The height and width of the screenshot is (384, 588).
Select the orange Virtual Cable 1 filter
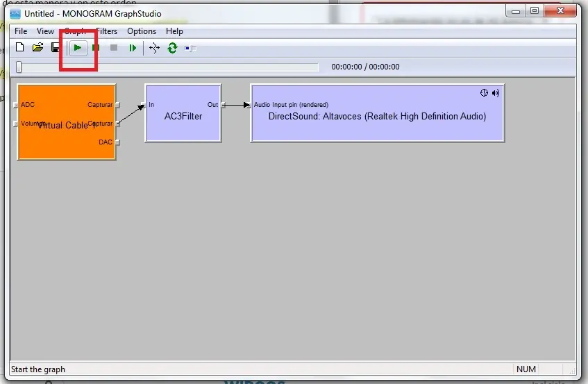coord(67,122)
